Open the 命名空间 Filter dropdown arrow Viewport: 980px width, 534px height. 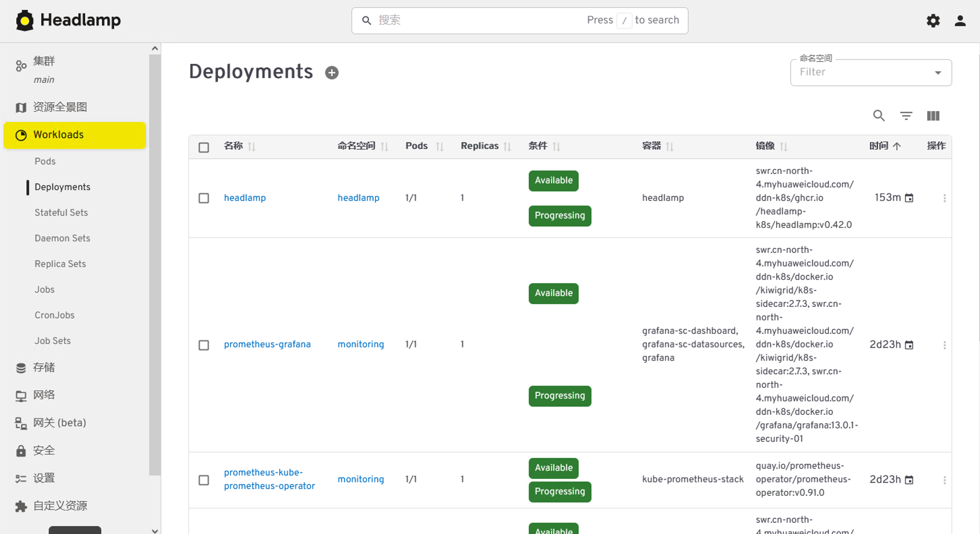pyautogui.click(x=938, y=73)
